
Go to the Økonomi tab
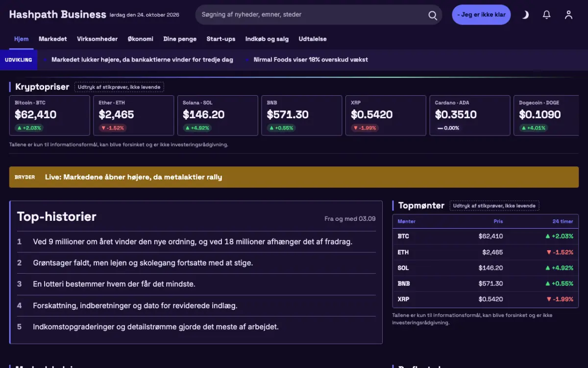click(x=141, y=39)
